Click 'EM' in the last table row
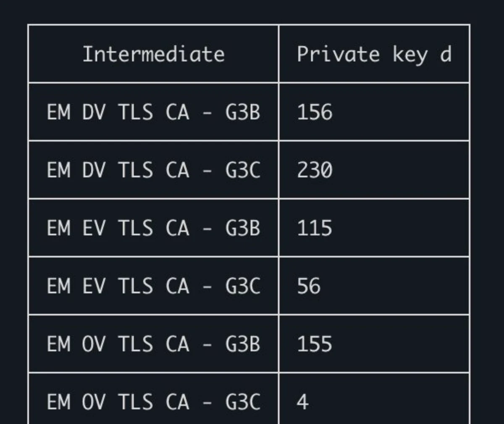The height and width of the screenshot is (424, 504). click(x=58, y=402)
